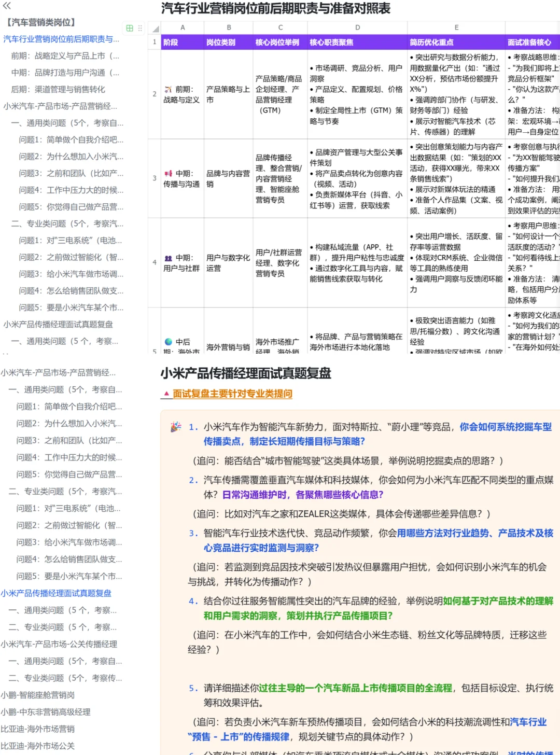
Task: Select row number 4 of the table
Action: (155, 262)
